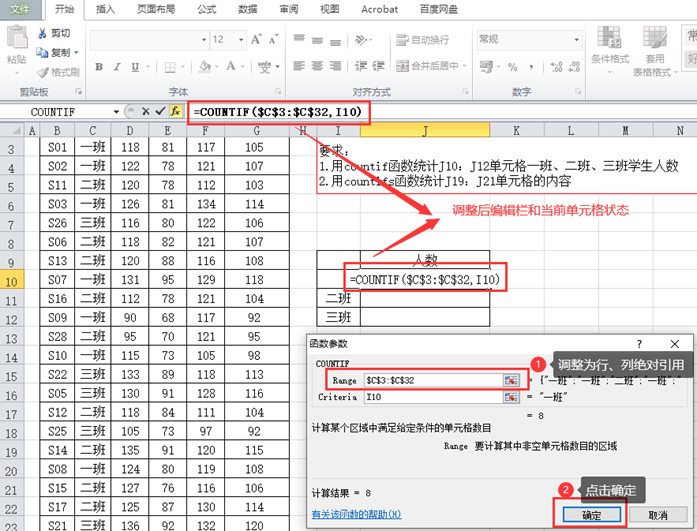Open the font name dropdown
This screenshot has width=697, height=531.
pos(204,40)
